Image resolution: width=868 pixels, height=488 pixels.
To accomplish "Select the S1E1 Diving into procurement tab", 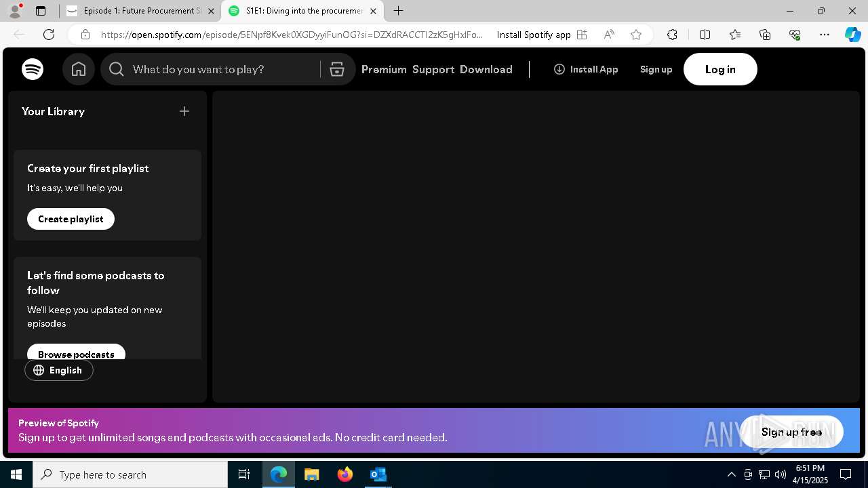I will pos(303,11).
